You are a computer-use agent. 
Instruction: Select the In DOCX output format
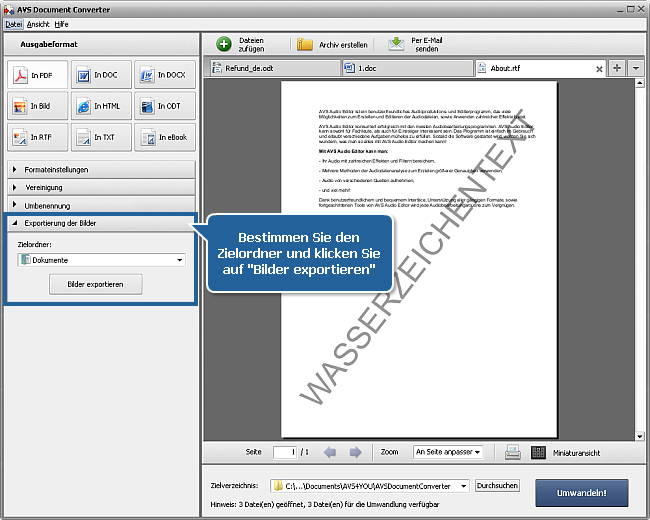[165, 75]
